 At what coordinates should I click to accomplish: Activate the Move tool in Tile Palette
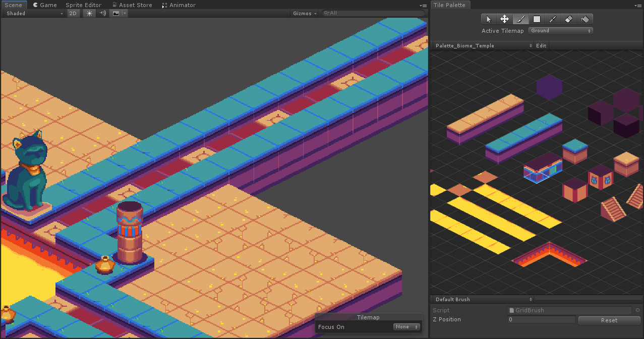click(504, 19)
